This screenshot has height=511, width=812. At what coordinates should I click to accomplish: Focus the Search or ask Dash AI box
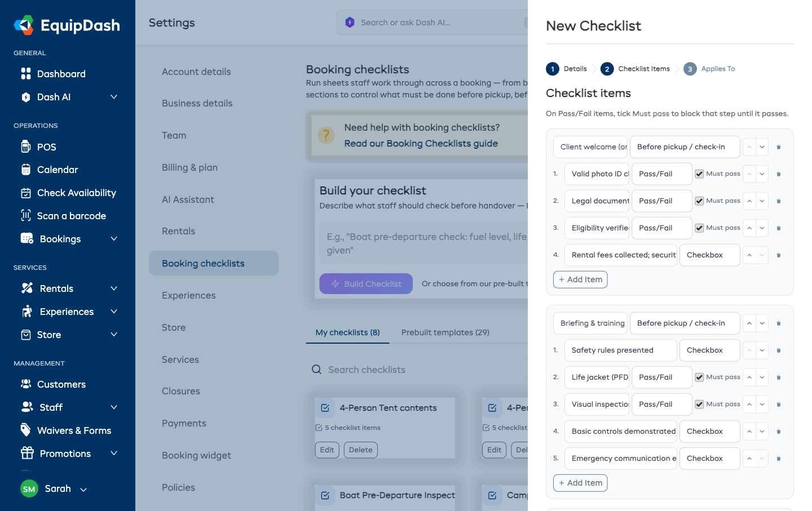tap(433, 23)
